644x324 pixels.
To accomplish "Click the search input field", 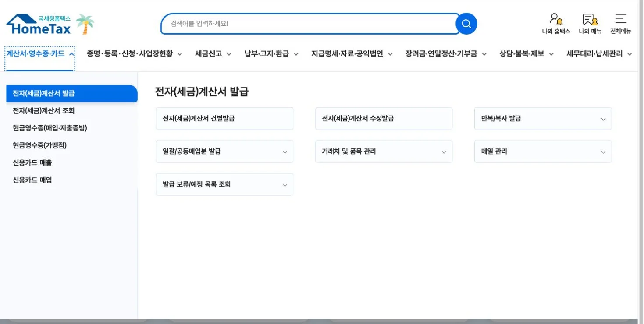I will point(310,24).
